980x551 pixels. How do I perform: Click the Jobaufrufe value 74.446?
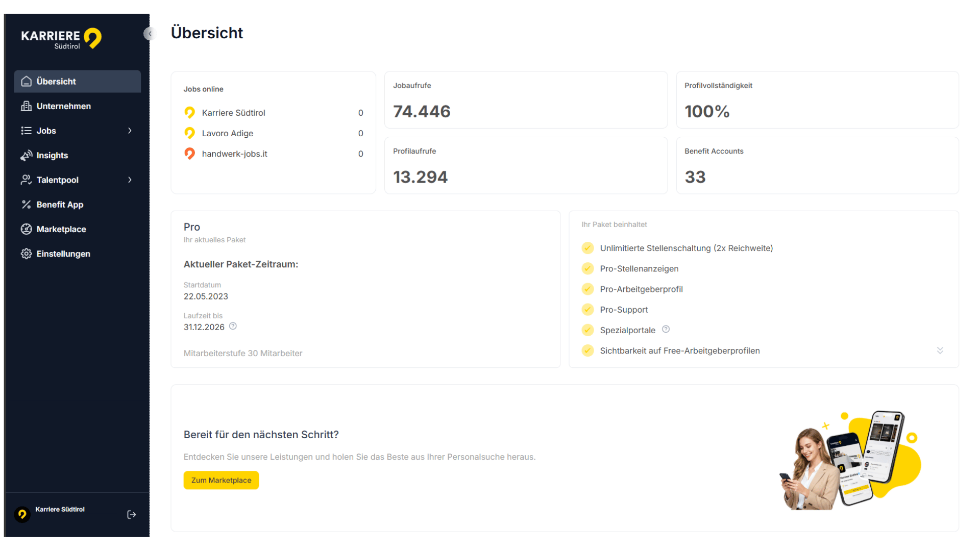[422, 111]
